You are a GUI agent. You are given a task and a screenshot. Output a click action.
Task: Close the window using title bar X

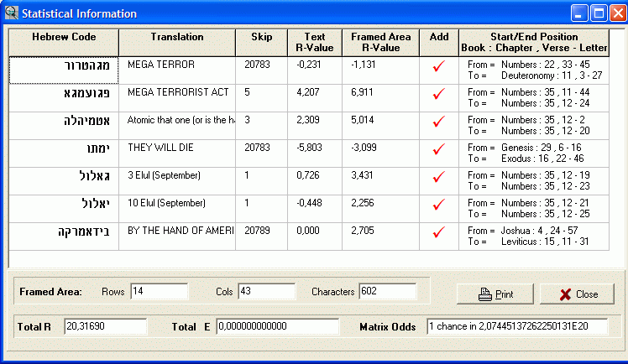619,13
